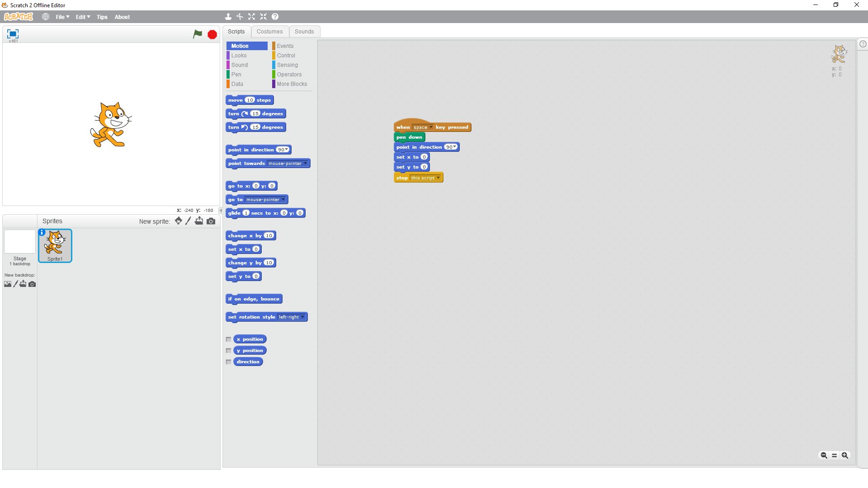Image resolution: width=868 pixels, height=488 pixels.
Task: Zoom in on the scripts area
Action: [844, 455]
